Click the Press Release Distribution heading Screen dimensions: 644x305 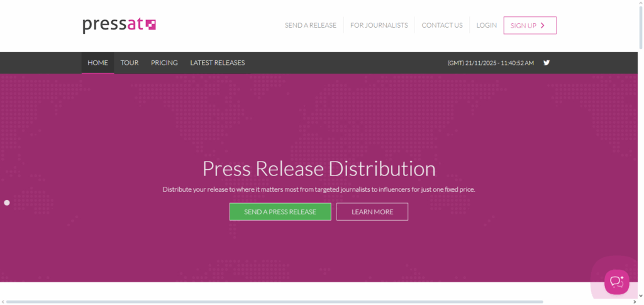[x=319, y=169]
